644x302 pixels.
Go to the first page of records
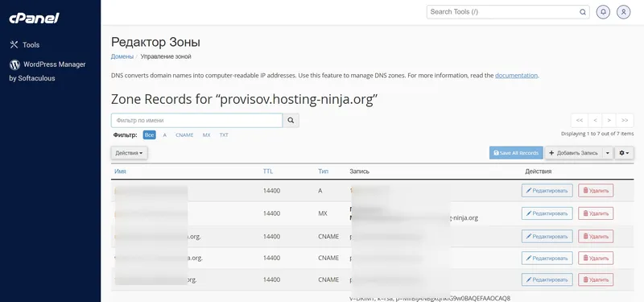[x=580, y=120]
